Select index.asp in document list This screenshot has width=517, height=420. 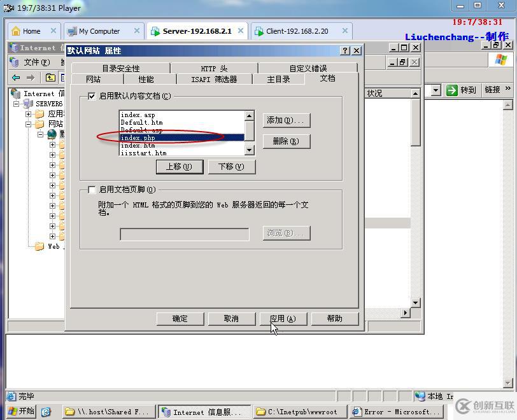(x=182, y=115)
